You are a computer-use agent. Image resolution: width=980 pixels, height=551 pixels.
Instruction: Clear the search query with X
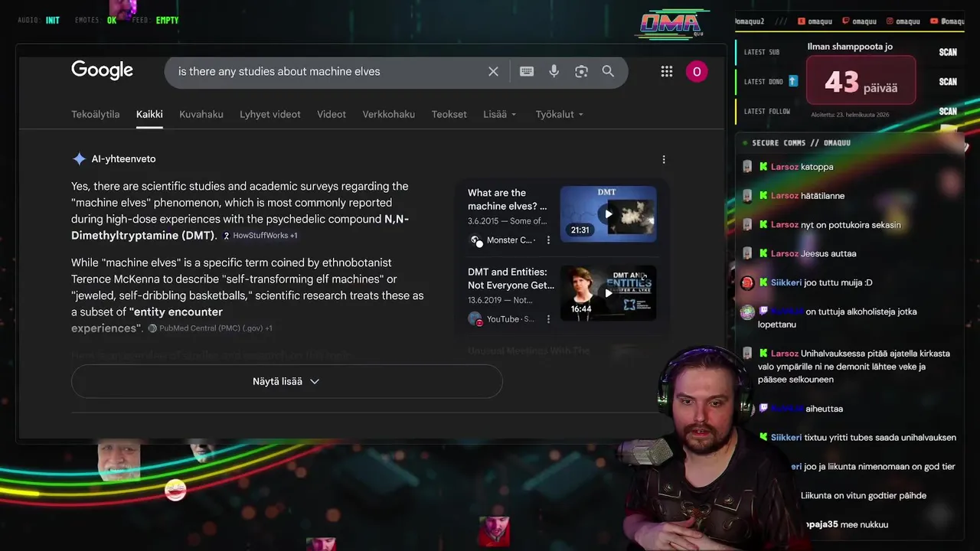coord(493,71)
